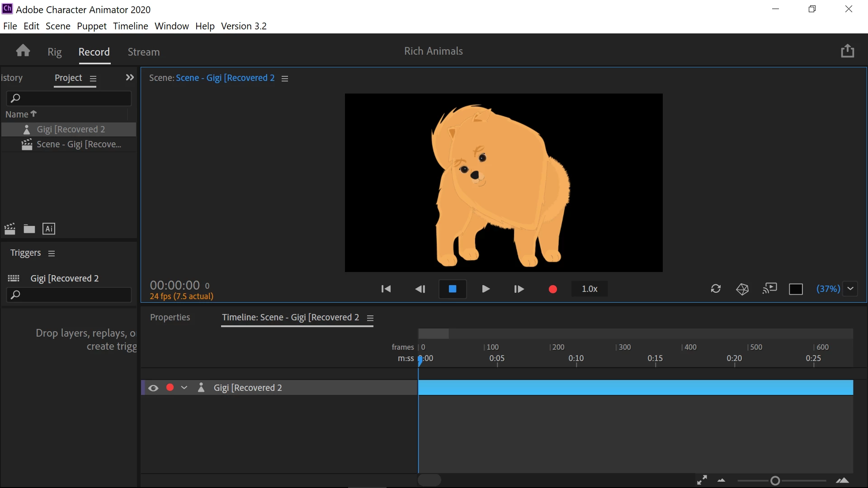The height and width of the screenshot is (488, 868).
Task: Open the Puppet menu
Action: tap(91, 26)
